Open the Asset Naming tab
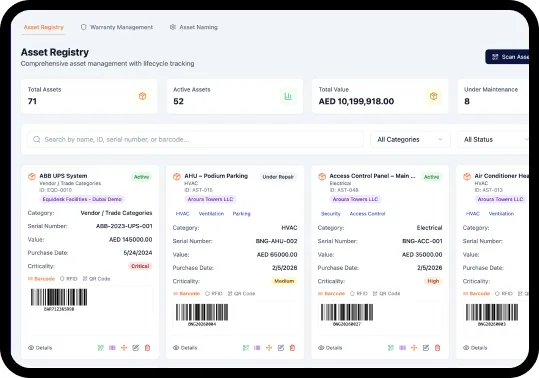 194,27
